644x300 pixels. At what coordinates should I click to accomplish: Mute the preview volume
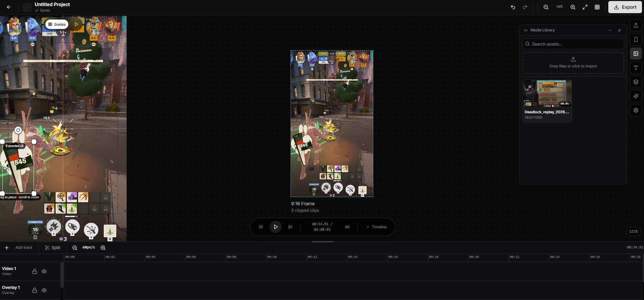tap(347, 227)
